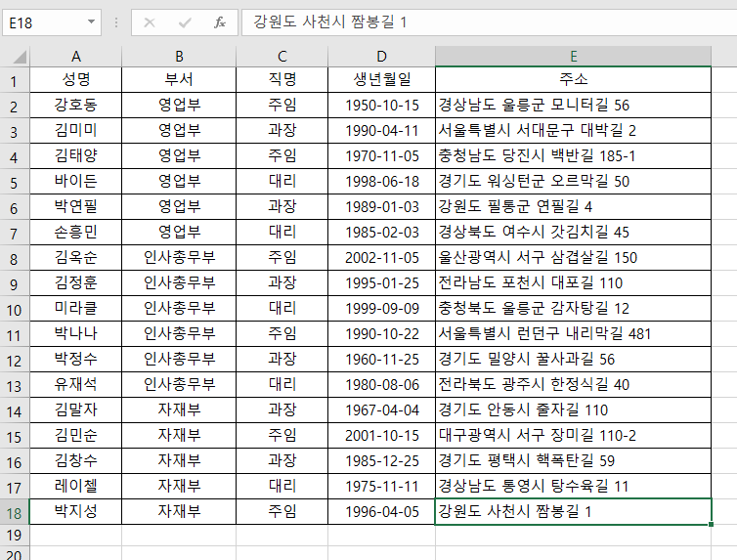Select address 전라북도 광주시 한정식길 40
Image resolution: width=737 pixels, height=560 pixels.
573,384
